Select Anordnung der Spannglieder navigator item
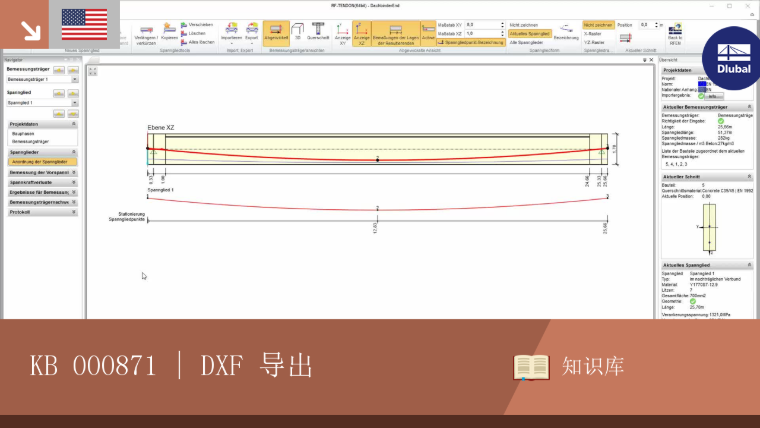 pos(43,162)
